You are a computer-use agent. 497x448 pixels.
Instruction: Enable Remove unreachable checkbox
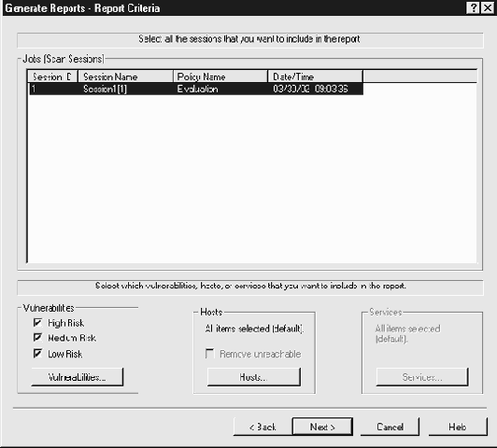point(210,354)
